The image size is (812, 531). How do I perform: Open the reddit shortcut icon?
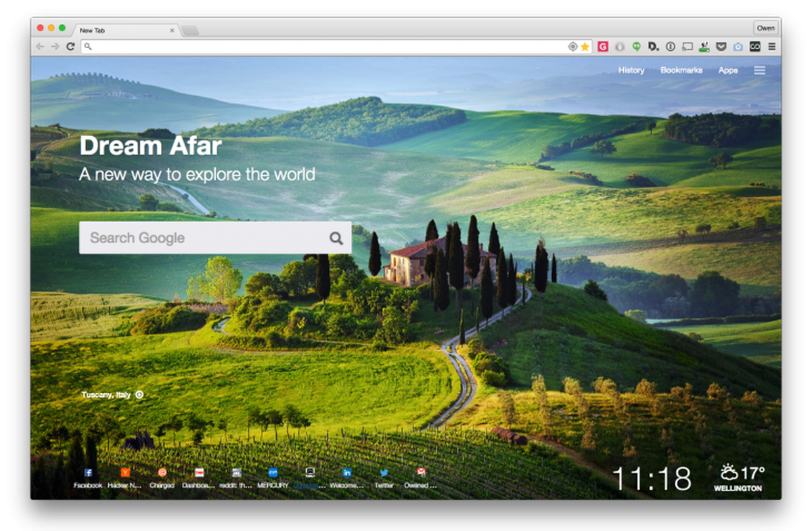point(236,473)
